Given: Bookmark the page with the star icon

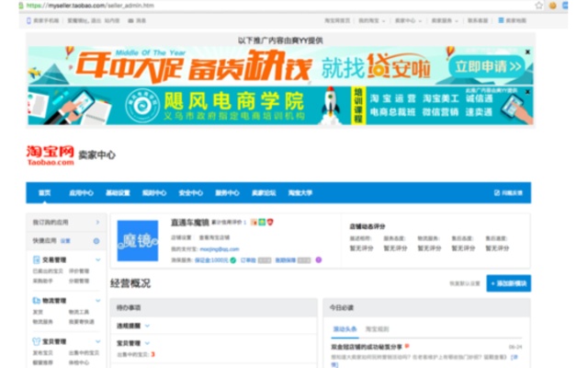Looking at the screenshot, I should tap(539, 6).
